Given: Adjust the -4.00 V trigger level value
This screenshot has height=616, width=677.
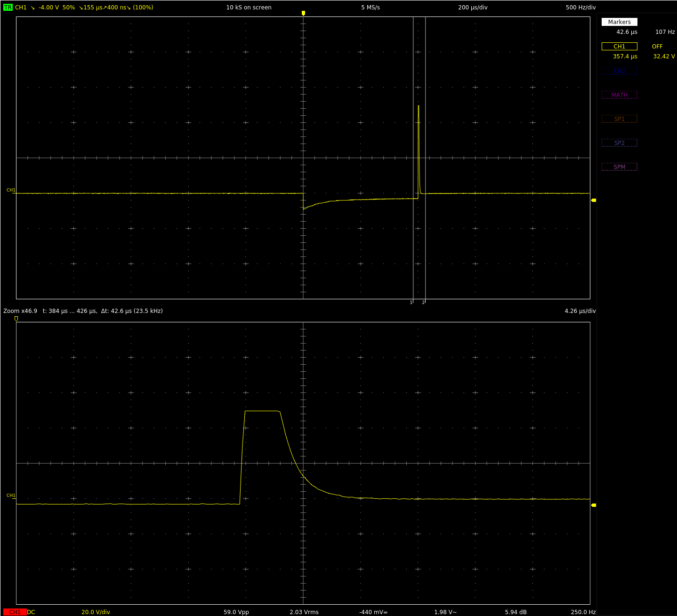Looking at the screenshot, I should point(48,8).
